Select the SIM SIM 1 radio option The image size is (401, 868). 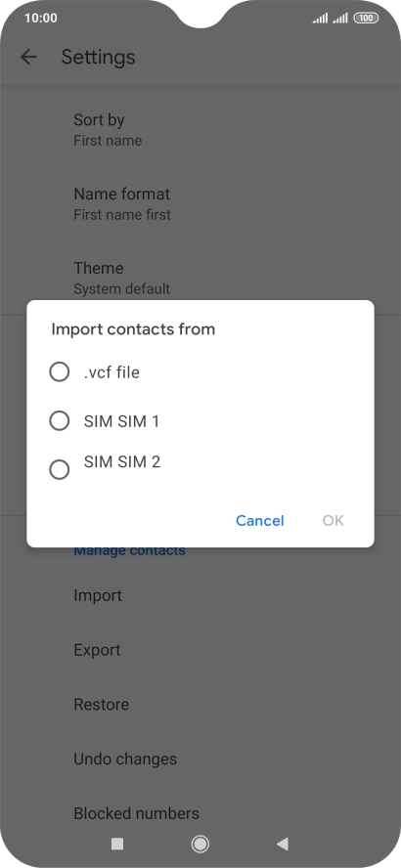click(x=60, y=421)
